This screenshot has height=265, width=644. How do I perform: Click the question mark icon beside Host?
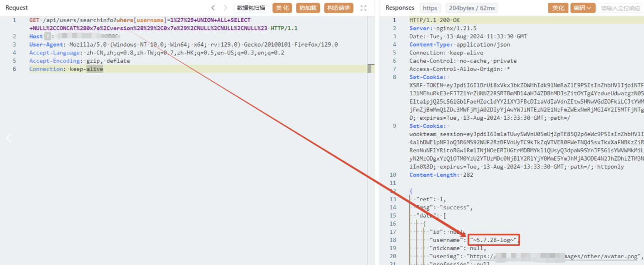(x=48, y=36)
